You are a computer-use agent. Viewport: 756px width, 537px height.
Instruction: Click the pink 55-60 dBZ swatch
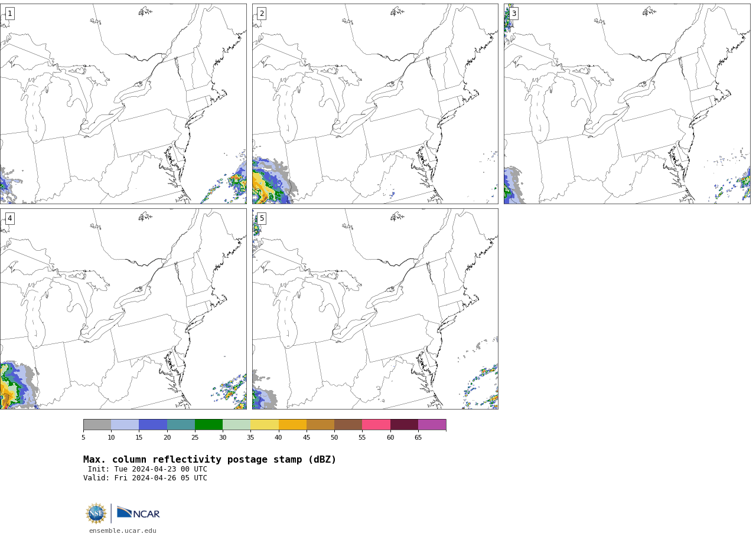point(376,425)
